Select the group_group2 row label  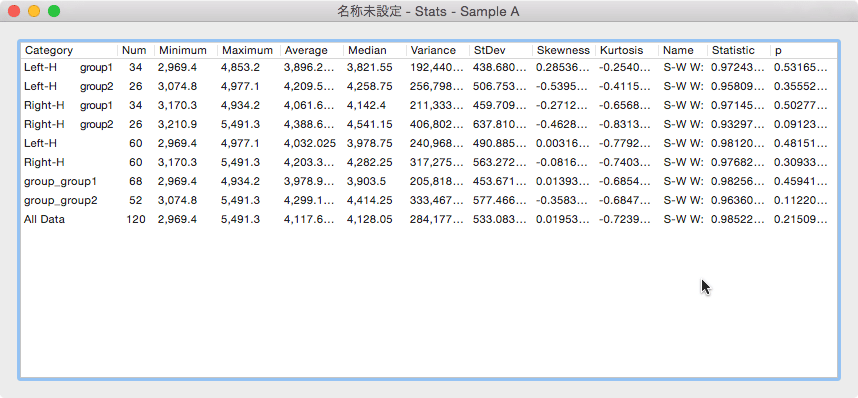(x=61, y=201)
